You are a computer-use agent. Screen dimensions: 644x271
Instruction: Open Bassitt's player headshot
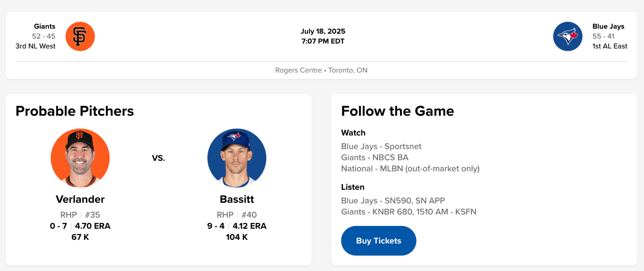coord(237,158)
